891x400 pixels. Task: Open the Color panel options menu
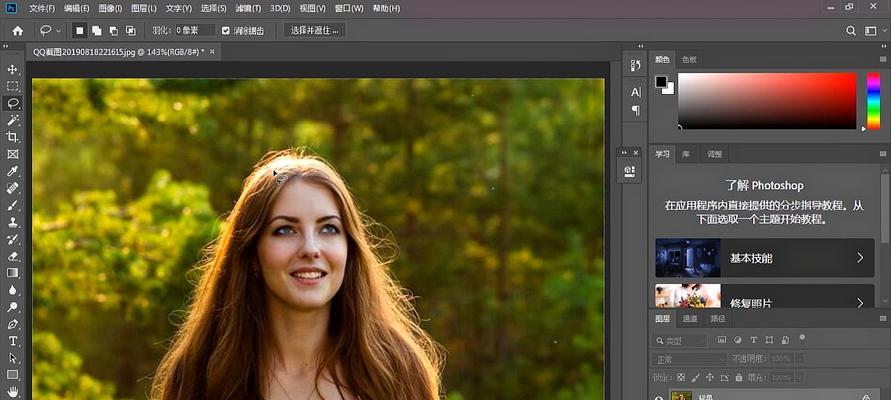(883, 59)
